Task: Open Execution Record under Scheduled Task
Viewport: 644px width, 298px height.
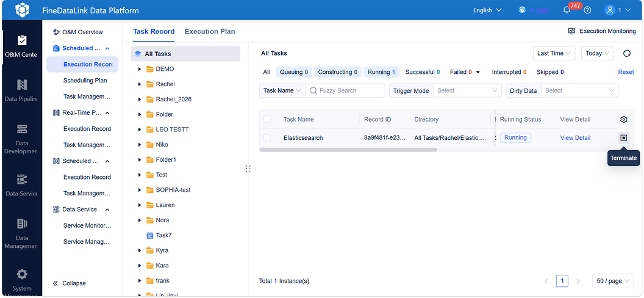Action: point(82,65)
